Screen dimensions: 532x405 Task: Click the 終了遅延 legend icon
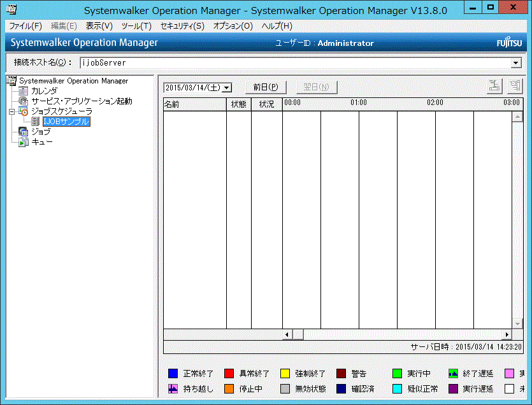click(x=453, y=373)
